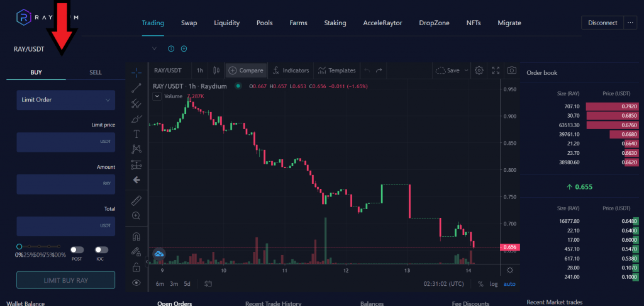Open the Templates menu
The height and width of the screenshot is (306, 644).
(x=337, y=71)
